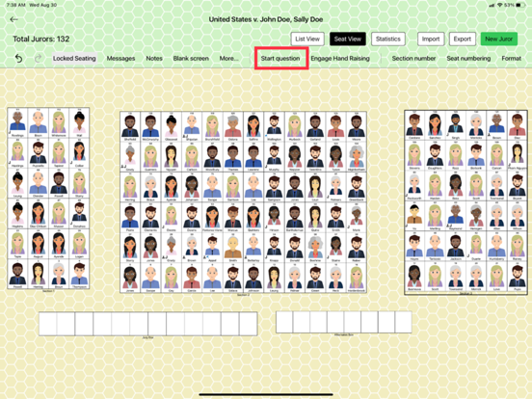Select juror Knapp's seat
532x399 pixels.
click(274, 248)
